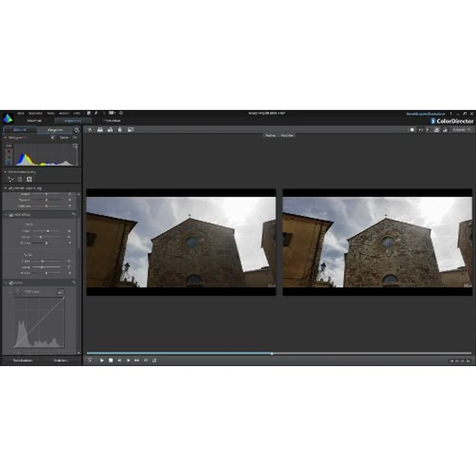Click the down arrow of the left panel scrollbar
476x476 pixels.
click(x=79, y=352)
